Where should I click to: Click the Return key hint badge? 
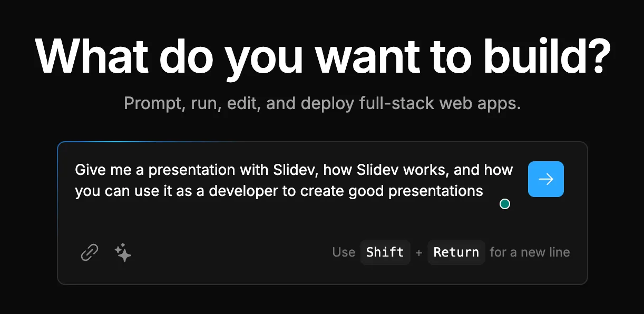pyautogui.click(x=456, y=252)
